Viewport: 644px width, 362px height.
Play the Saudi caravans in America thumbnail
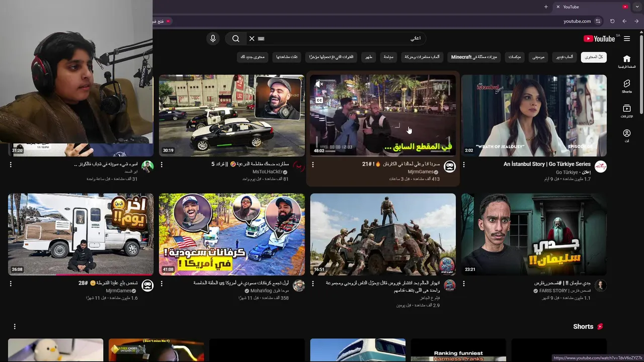point(232,234)
